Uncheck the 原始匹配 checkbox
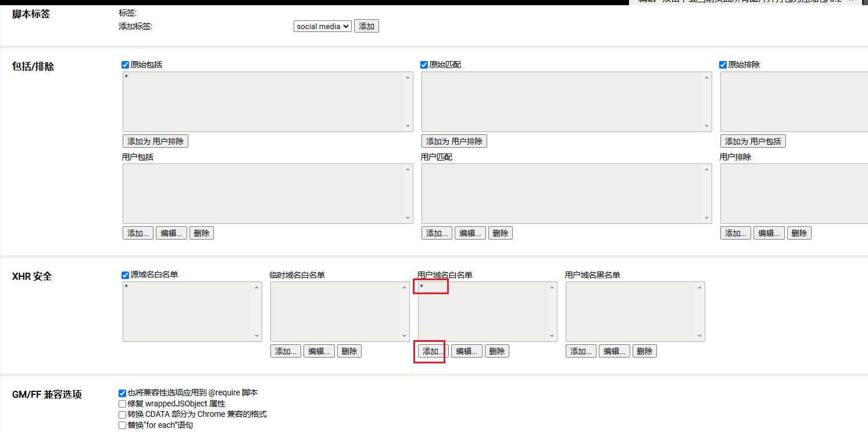 (x=424, y=65)
